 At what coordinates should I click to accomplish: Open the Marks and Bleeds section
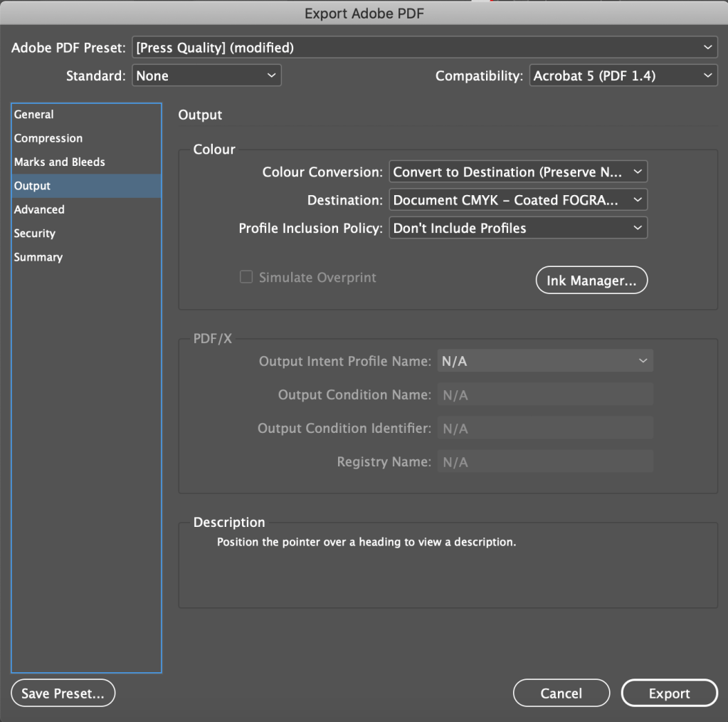(60, 162)
